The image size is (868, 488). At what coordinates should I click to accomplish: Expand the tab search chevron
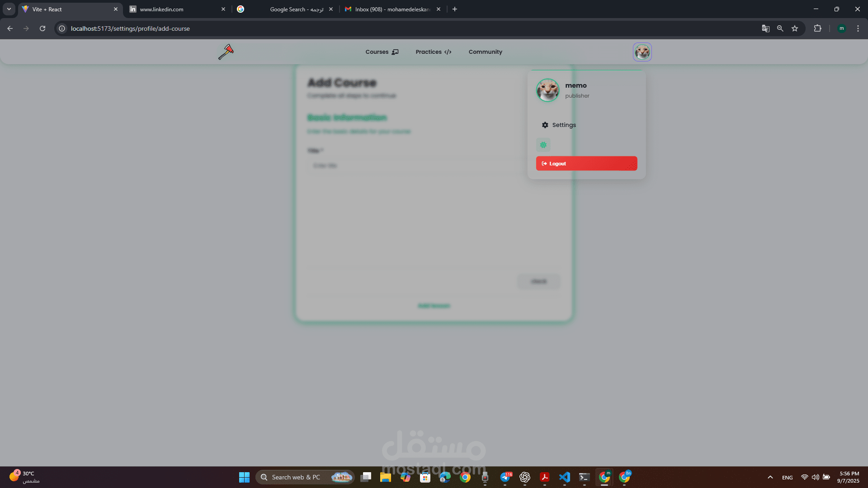(x=9, y=9)
